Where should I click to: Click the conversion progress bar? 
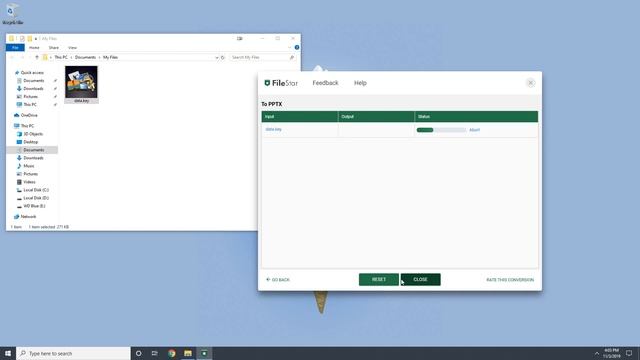pyautogui.click(x=441, y=130)
